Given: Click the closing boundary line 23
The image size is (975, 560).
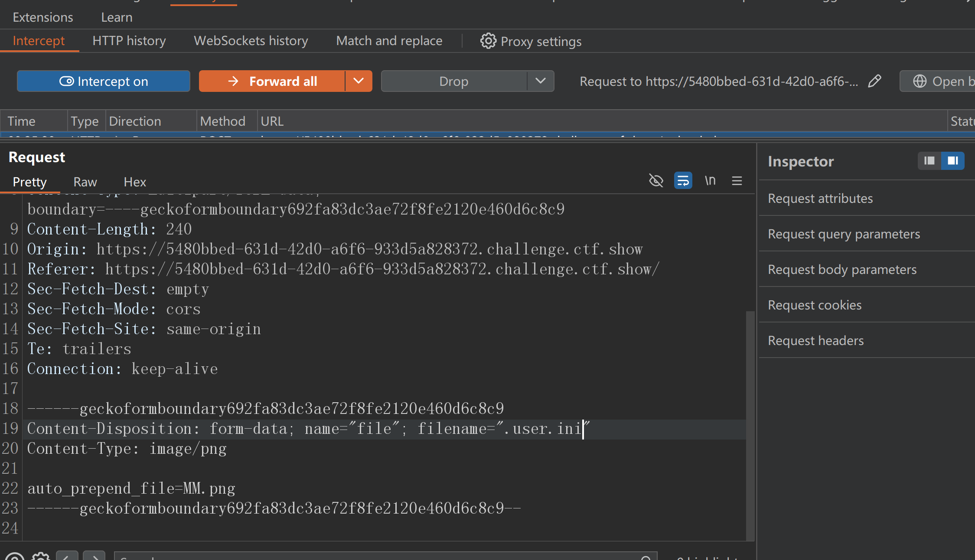Looking at the screenshot, I should pyautogui.click(x=274, y=508).
